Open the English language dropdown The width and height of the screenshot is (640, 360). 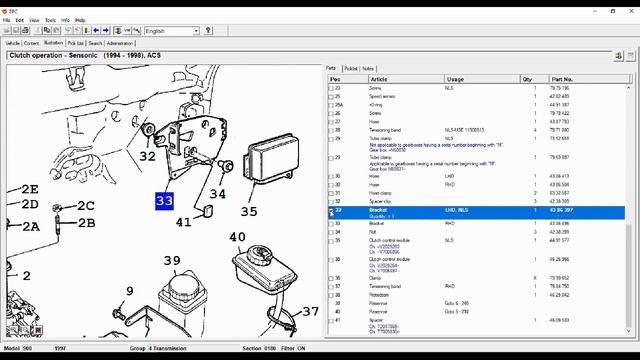point(196,31)
